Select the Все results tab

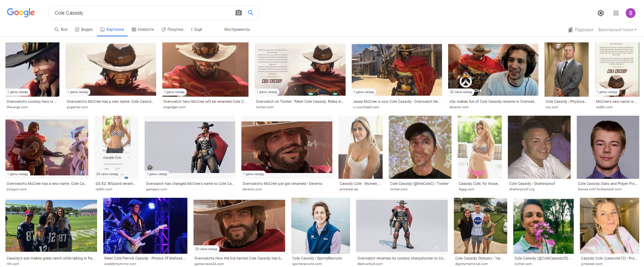[x=61, y=30]
